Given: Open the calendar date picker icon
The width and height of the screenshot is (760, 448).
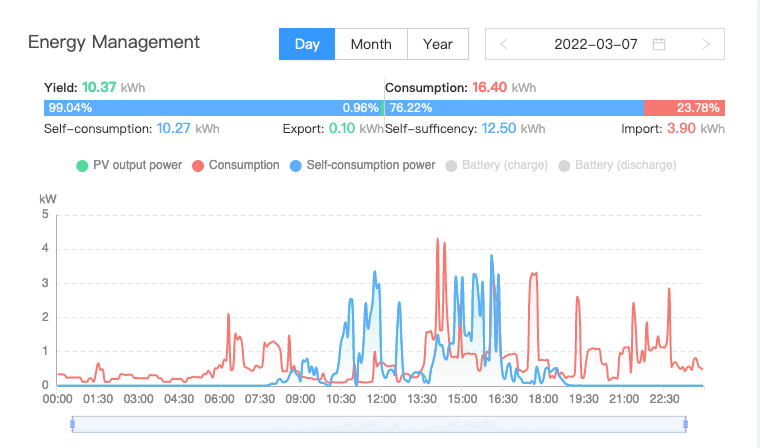Looking at the screenshot, I should [x=659, y=44].
